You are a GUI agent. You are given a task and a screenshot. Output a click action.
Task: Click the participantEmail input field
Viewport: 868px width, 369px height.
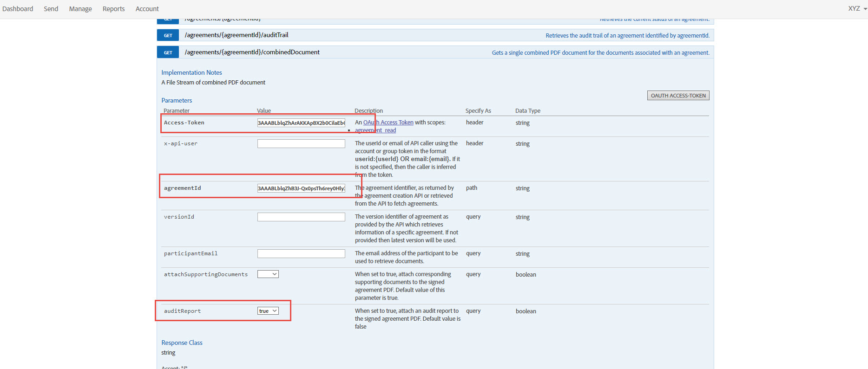[x=301, y=254]
